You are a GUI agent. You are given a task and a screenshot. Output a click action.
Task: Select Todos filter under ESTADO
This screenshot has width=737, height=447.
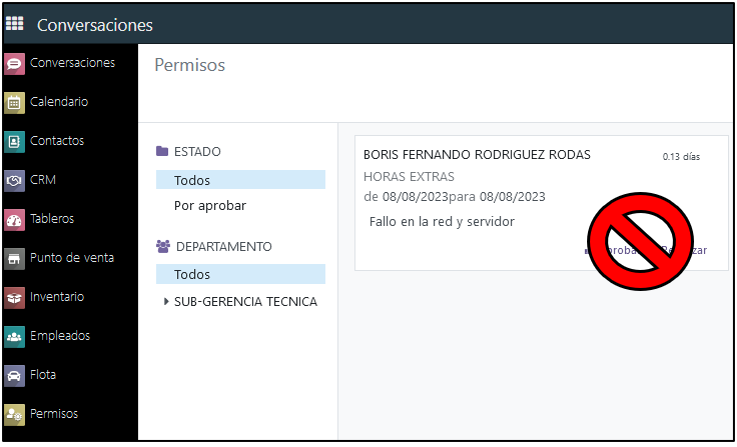(x=241, y=180)
